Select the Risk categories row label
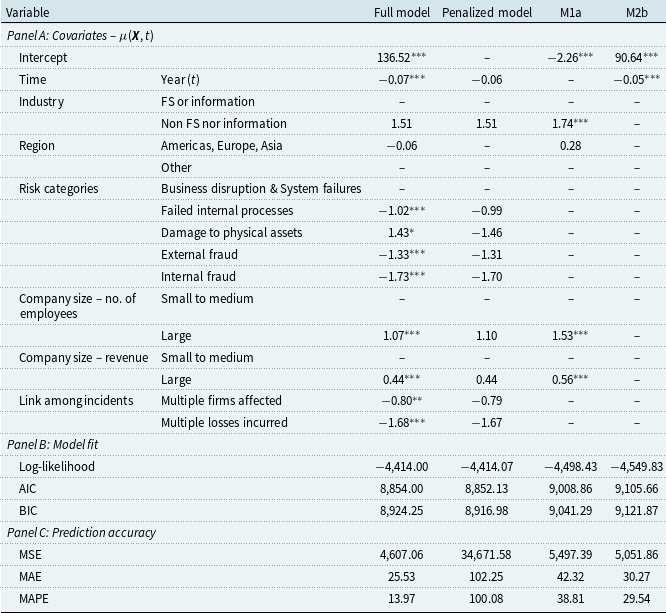 coord(58,189)
